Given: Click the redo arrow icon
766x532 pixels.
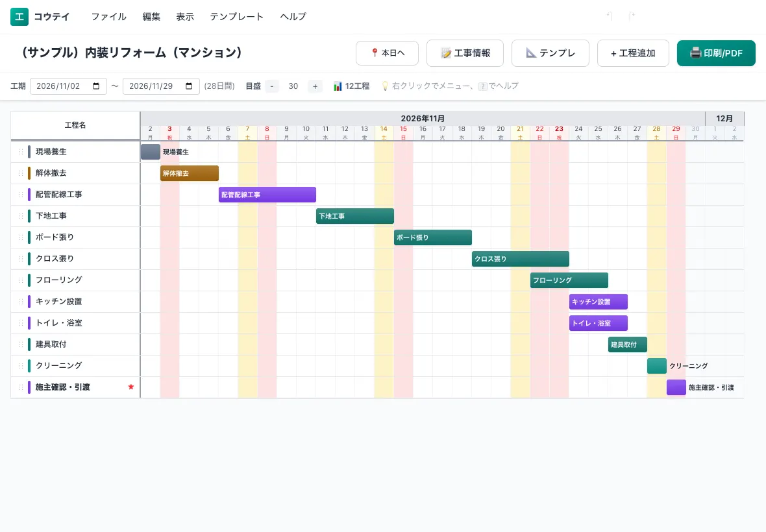Looking at the screenshot, I should (632, 16).
